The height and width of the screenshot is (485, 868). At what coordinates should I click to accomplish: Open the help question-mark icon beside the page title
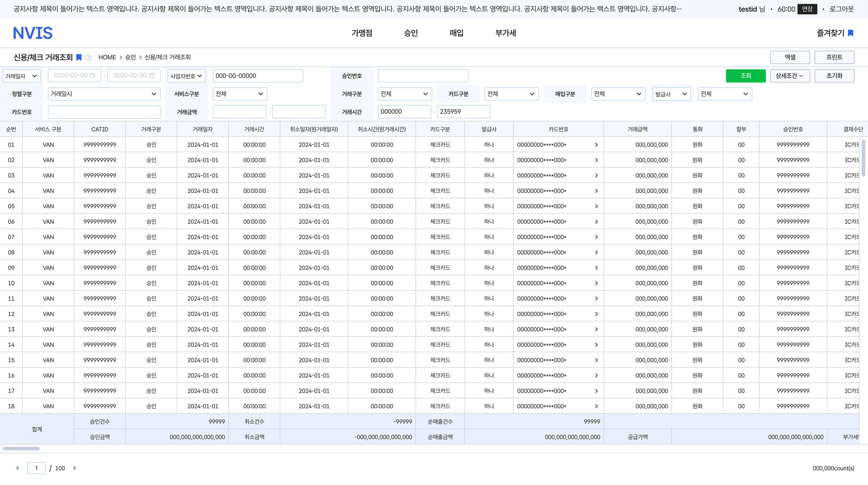pyautogui.click(x=88, y=57)
